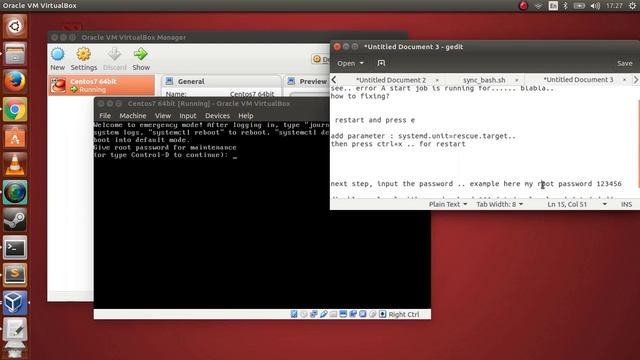
Task: Click the gedit text editor icon in the dock
Action: [x=15, y=330]
